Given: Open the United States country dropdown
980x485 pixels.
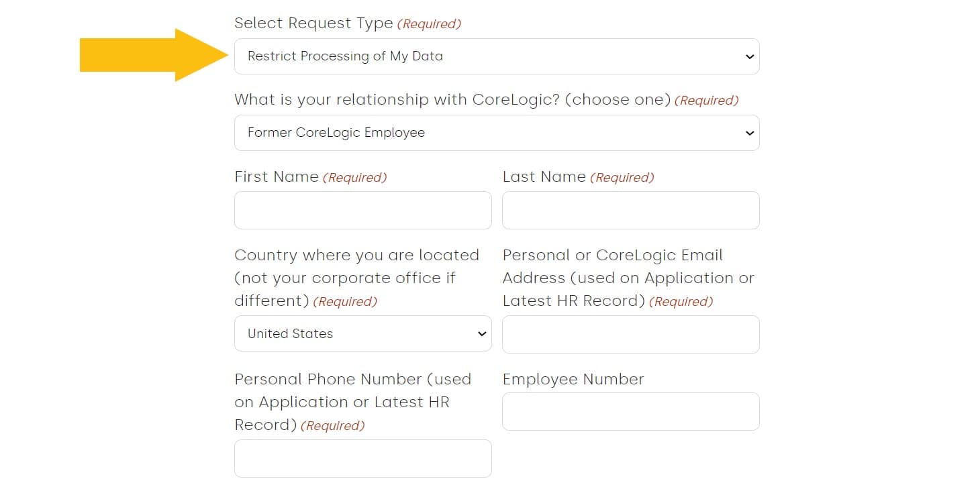Looking at the screenshot, I should [x=362, y=333].
